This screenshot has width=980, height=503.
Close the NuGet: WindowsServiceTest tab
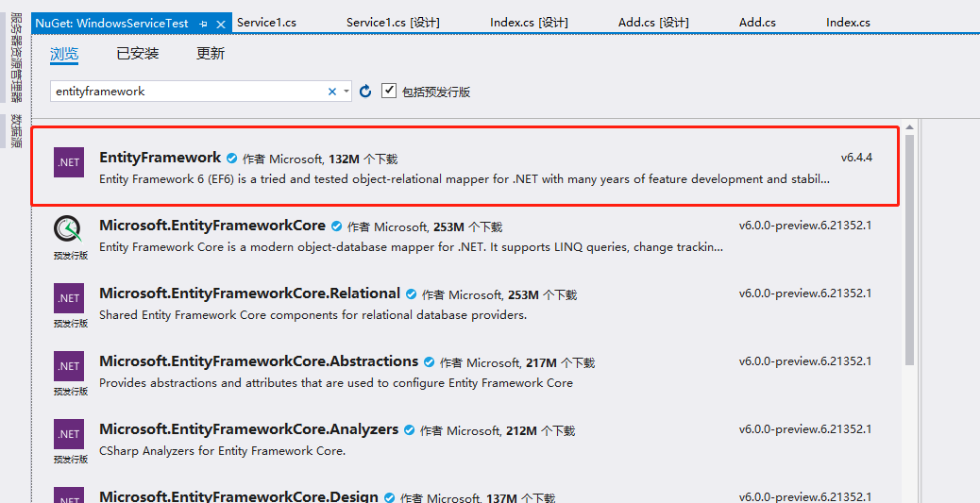click(221, 24)
